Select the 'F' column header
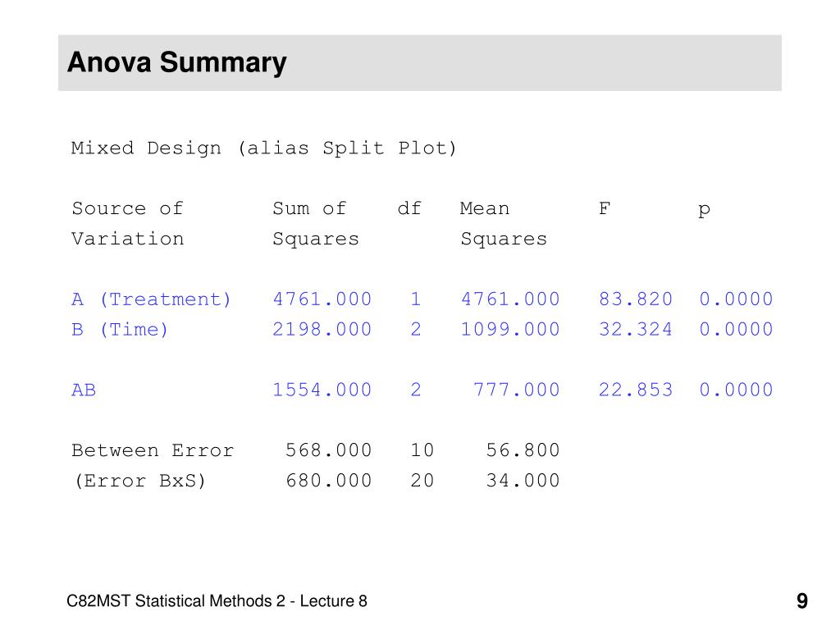840x630 pixels. click(605, 208)
